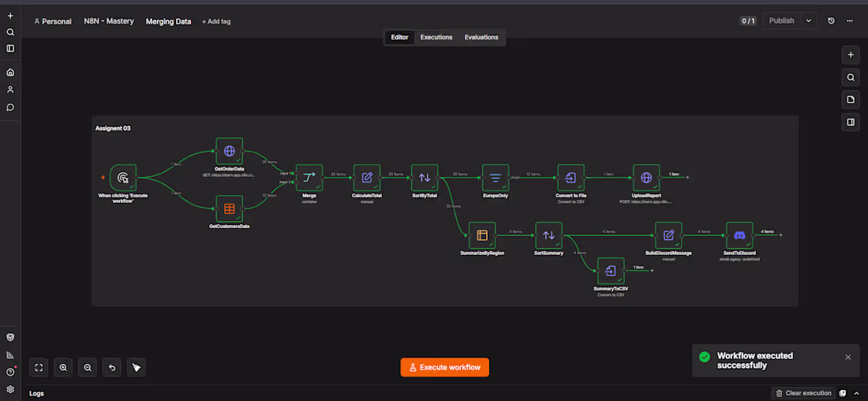Select the GetOrderData HTTP node
The height and width of the screenshot is (401, 868).
(229, 152)
